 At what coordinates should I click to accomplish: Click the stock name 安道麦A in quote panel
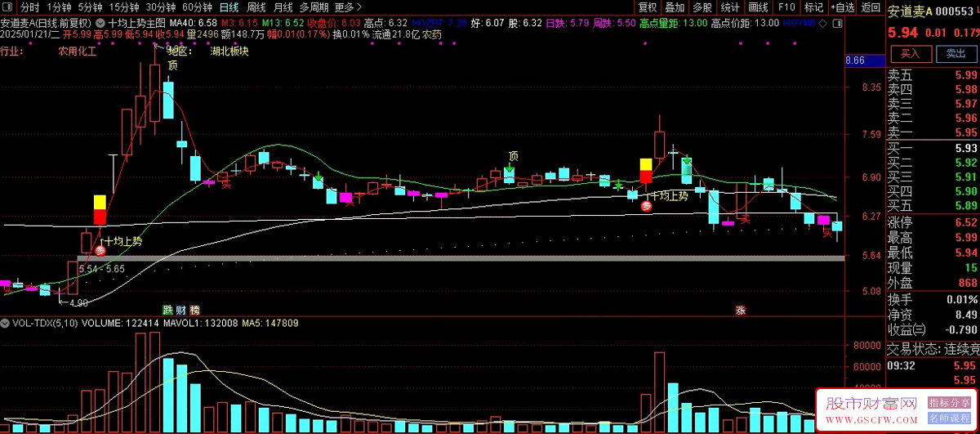(x=910, y=11)
